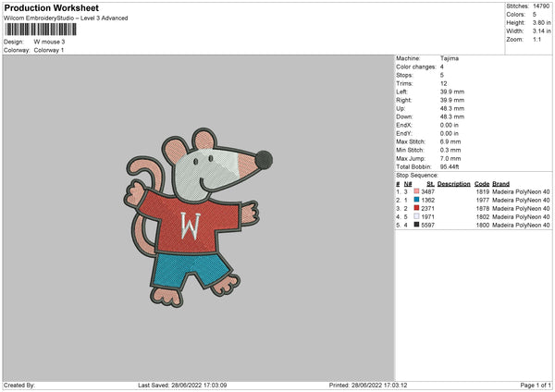
Task: Click the 'Stop Sequence:' heading
Action: point(417,176)
